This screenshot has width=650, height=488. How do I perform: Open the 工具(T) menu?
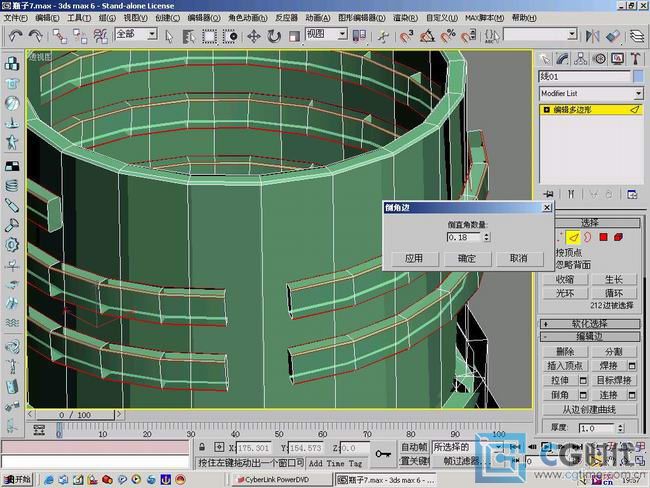point(79,18)
